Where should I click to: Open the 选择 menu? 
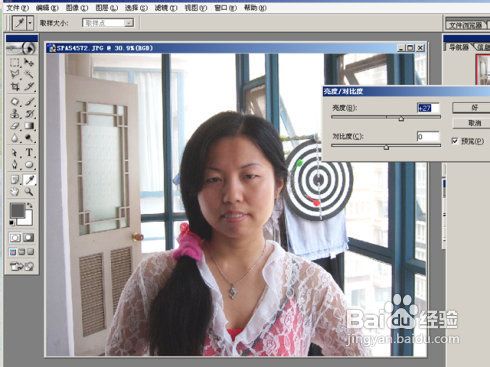tap(136, 7)
